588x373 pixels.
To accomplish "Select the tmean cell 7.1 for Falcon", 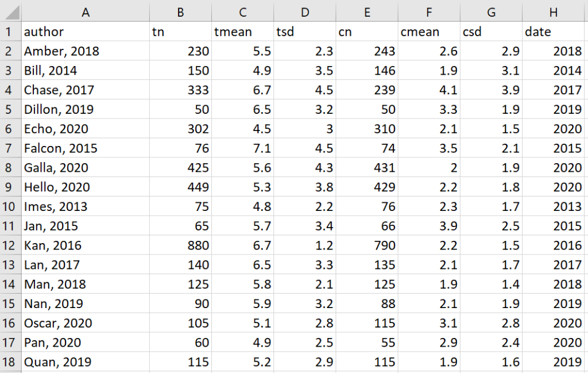I will coord(242,148).
